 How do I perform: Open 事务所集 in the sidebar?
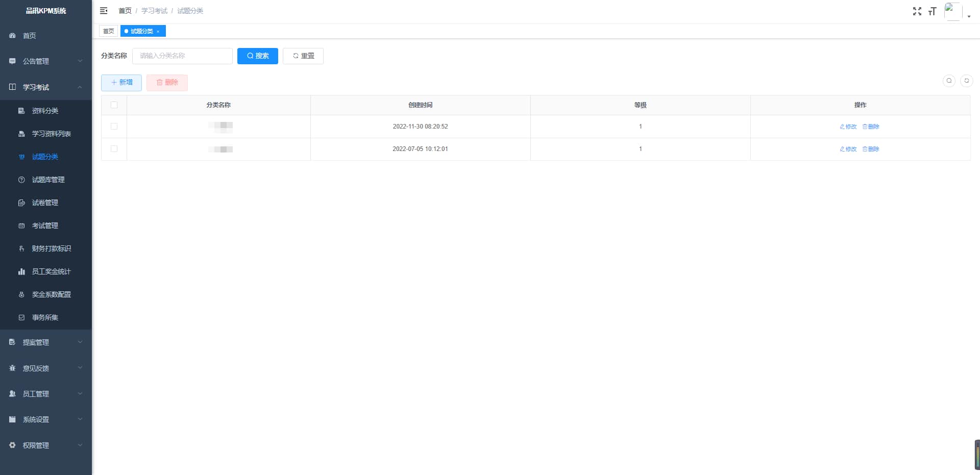(x=46, y=317)
